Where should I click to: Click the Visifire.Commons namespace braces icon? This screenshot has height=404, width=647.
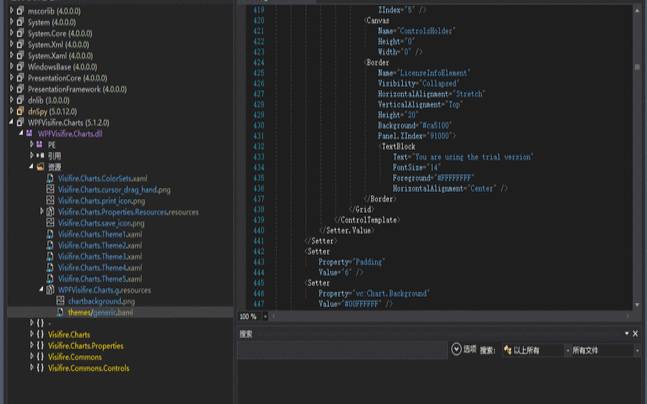tap(39, 357)
